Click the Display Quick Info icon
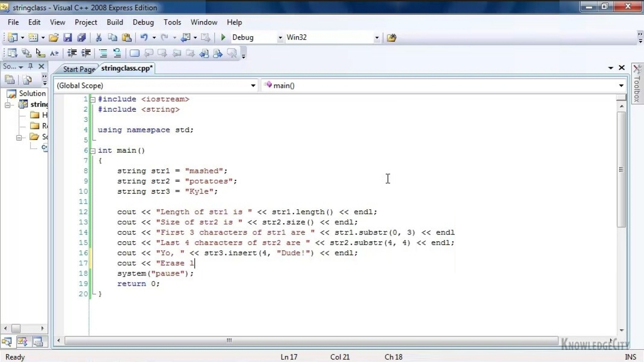 [x=40, y=53]
